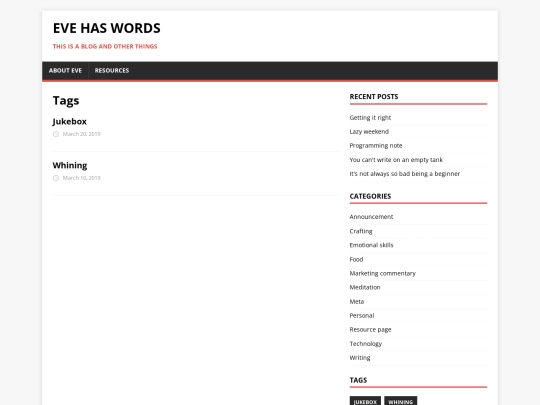Go to the Eve Has Words site title

[106, 28]
